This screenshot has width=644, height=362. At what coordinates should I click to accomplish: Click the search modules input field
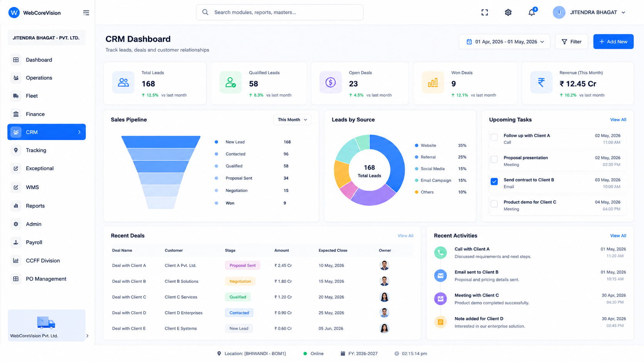click(x=280, y=12)
